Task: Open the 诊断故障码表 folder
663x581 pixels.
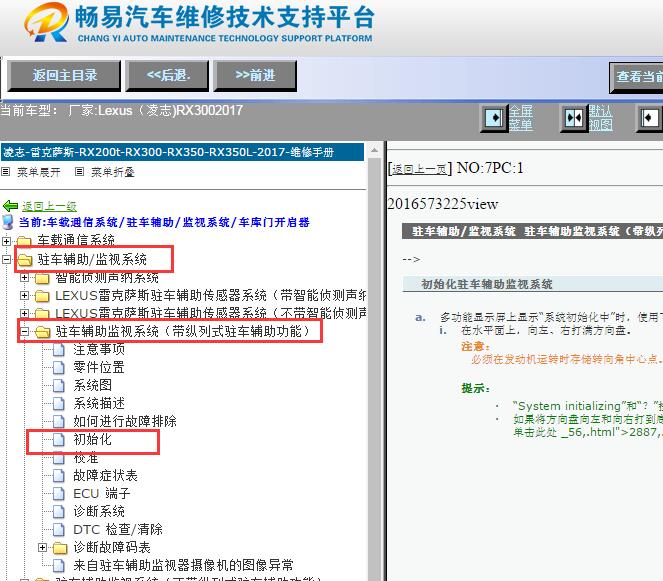Action: tap(112, 548)
